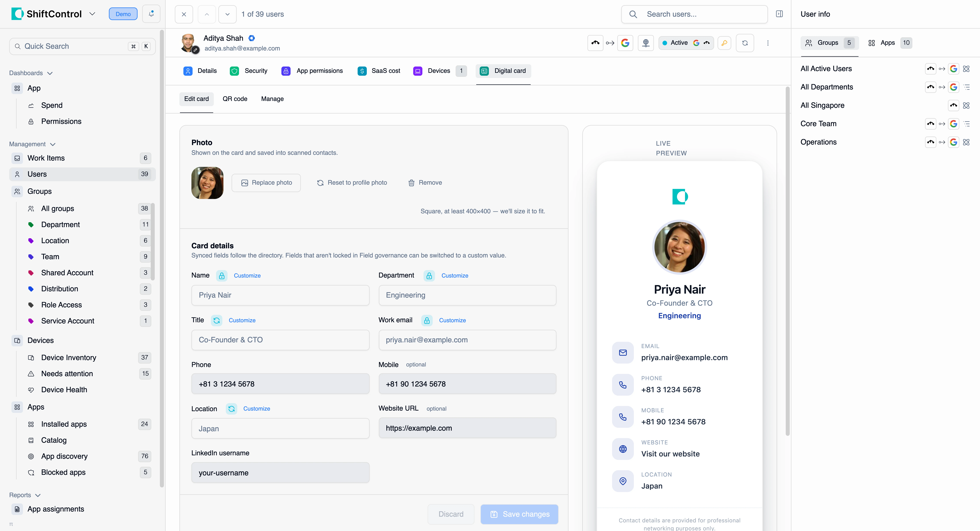Open the Active status dropdown
Screen dimensions: 980x531
coord(686,43)
